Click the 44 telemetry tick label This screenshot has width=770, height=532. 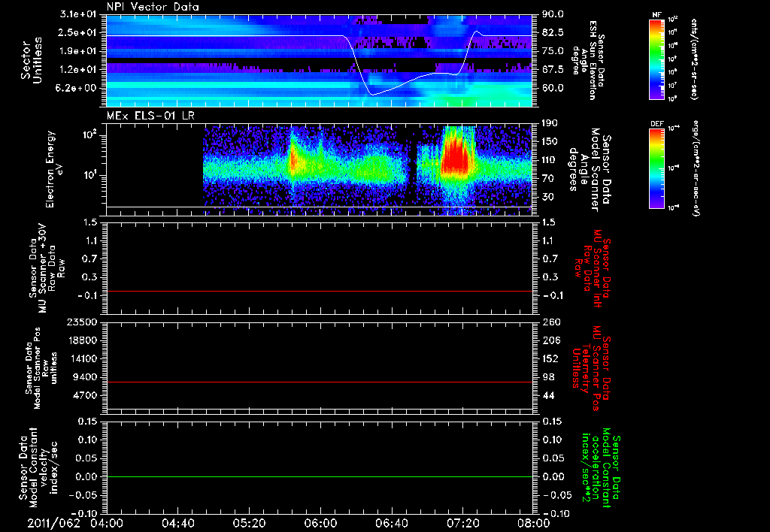(x=548, y=395)
